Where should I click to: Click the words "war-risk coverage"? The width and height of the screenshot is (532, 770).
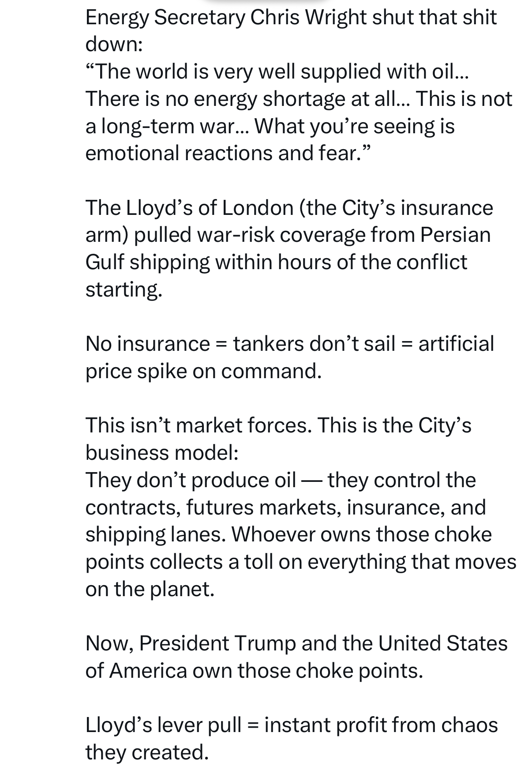click(280, 235)
